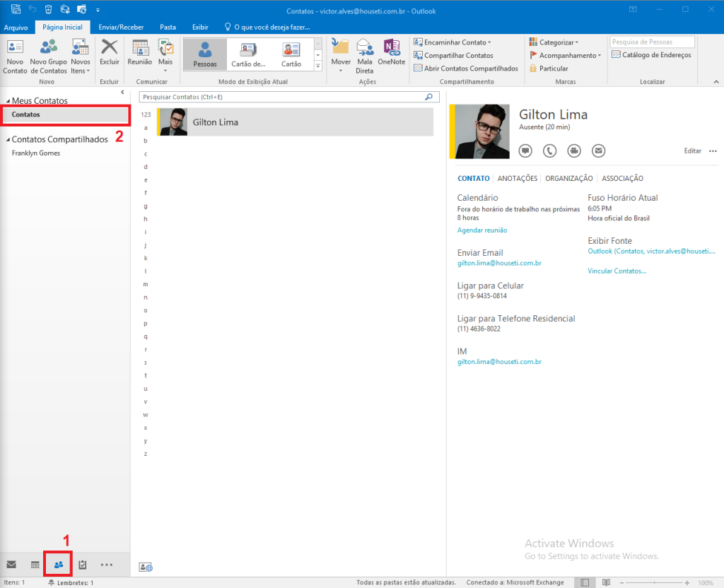
Task: Send instant message to Gilton Lima
Action: point(525,151)
